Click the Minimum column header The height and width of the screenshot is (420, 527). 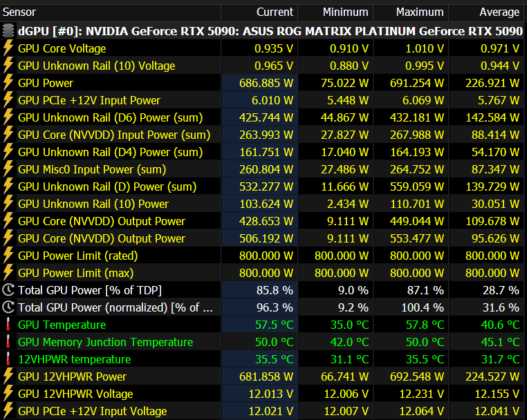335,12
